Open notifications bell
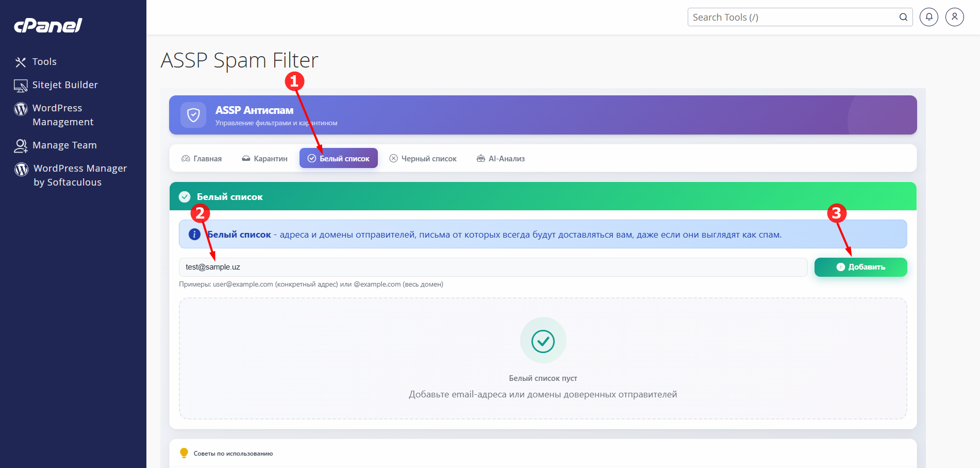The height and width of the screenshot is (468, 980). click(x=929, y=17)
